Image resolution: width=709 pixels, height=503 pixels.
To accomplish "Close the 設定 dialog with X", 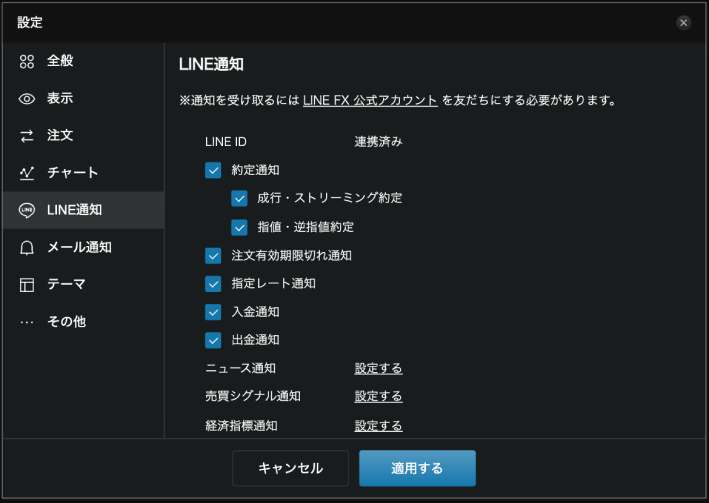I will pos(684,22).
